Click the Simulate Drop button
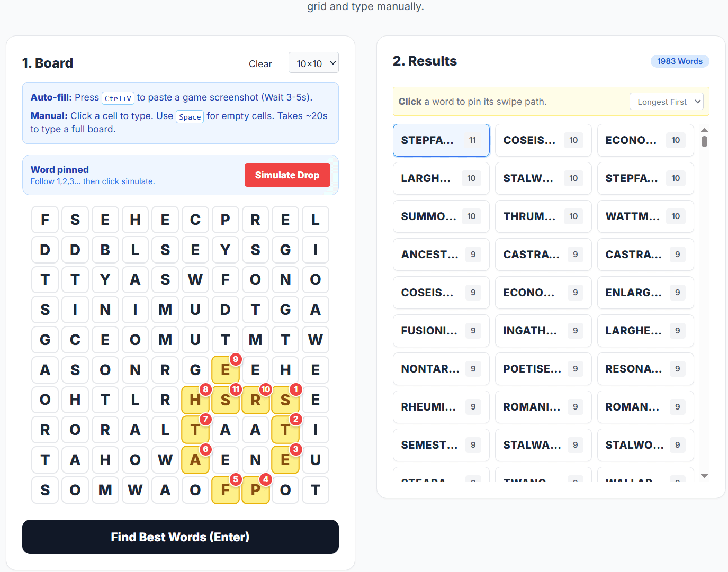The width and height of the screenshot is (728, 572). point(287,175)
